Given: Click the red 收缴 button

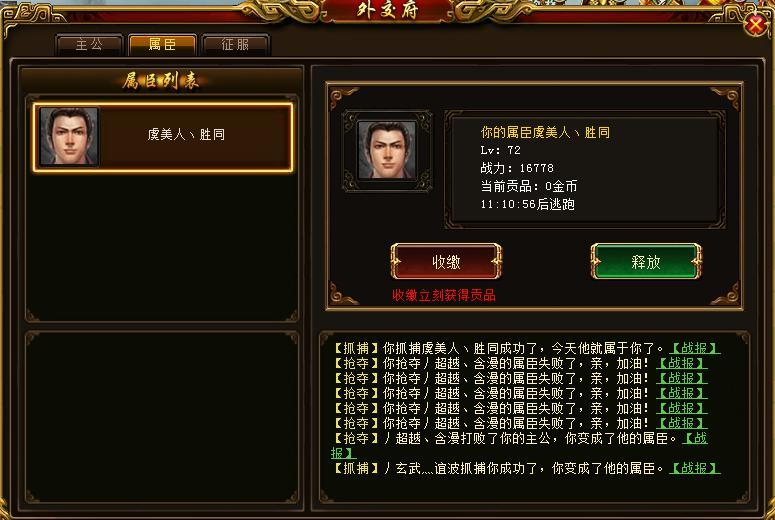Looking at the screenshot, I should pyautogui.click(x=446, y=261).
